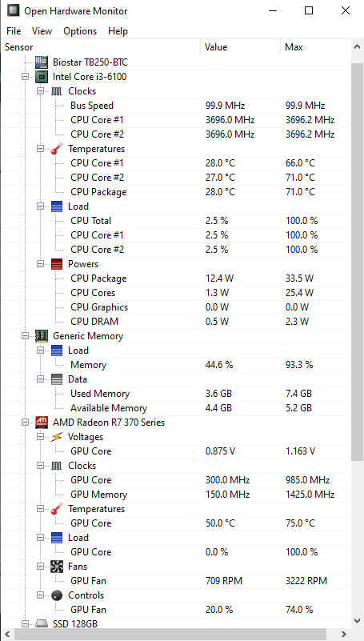
Task: Collapse the Intel Core i3-6100 node
Action: coord(26,77)
